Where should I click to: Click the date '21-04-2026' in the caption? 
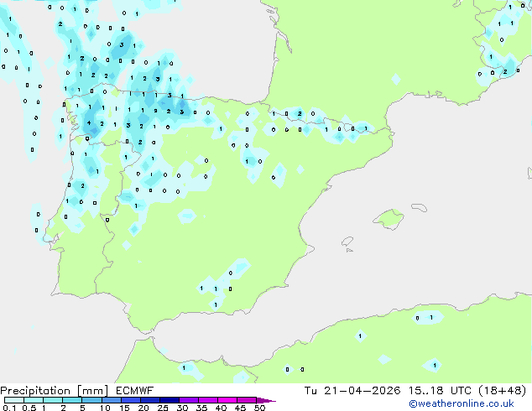point(362,391)
